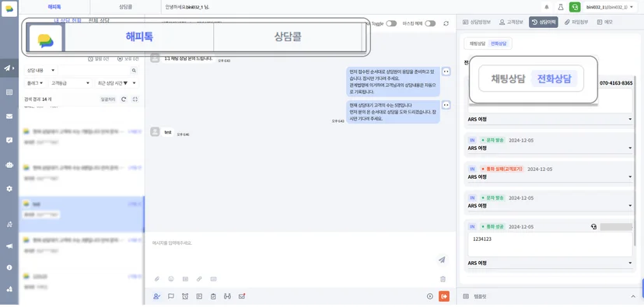This screenshot has height=307, width=644.
Task: Click the 일괄처리 button
Action: (108, 99)
